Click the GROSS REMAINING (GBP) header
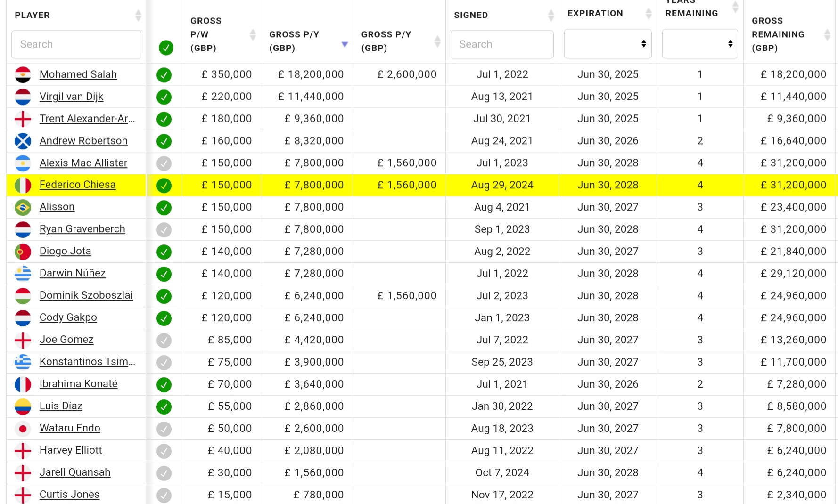The width and height of the screenshot is (838, 504). (778, 34)
